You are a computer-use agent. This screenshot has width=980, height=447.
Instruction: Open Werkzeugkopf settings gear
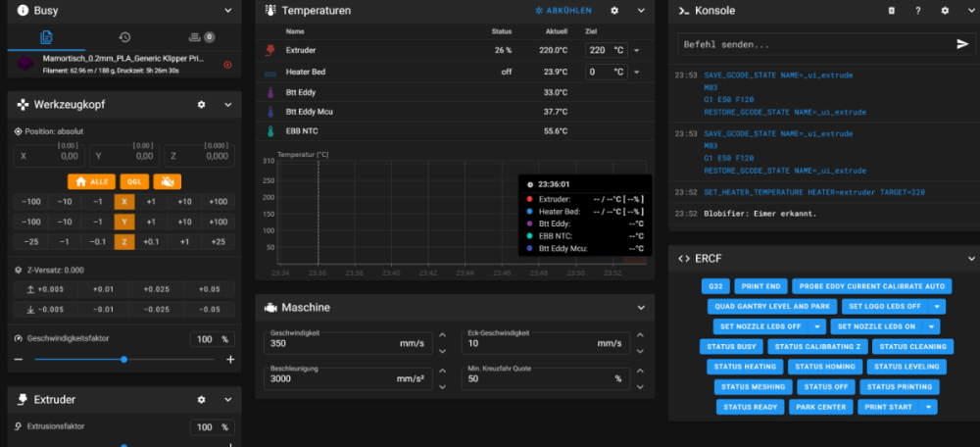(x=201, y=105)
